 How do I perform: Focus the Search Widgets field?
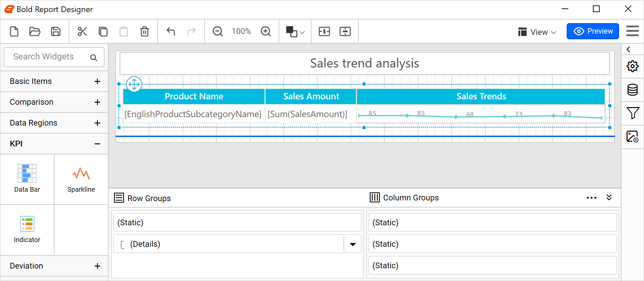coord(54,57)
